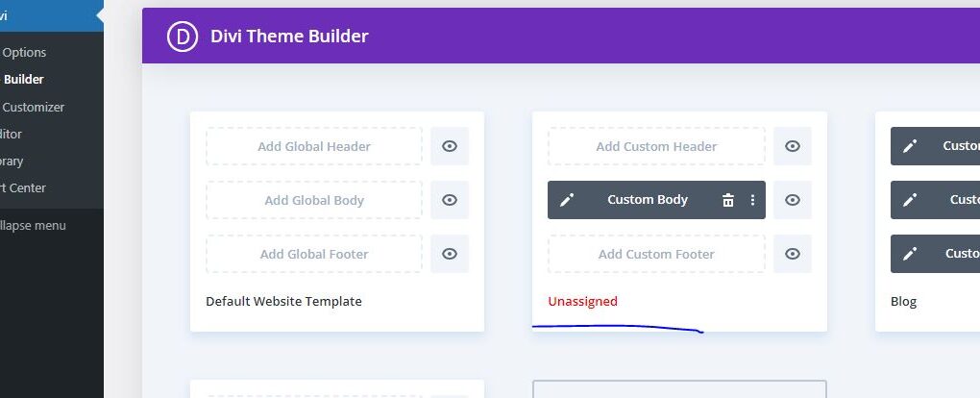Screen dimensions: 980x398
Task: Click middle pencil icon in Blog template
Action: tap(910, 200)
